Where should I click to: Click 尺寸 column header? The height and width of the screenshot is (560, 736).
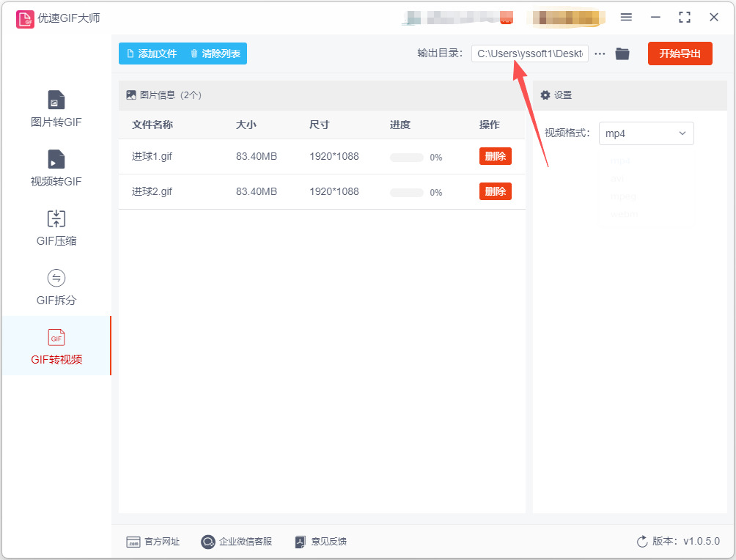coord(319,125)
